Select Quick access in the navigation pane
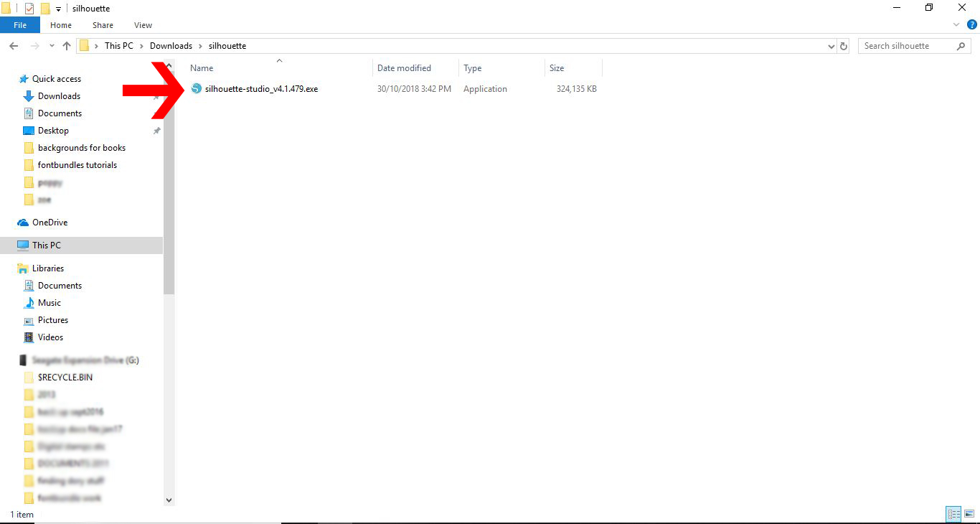This screenshot has width=980, height=524. point(57,79)
